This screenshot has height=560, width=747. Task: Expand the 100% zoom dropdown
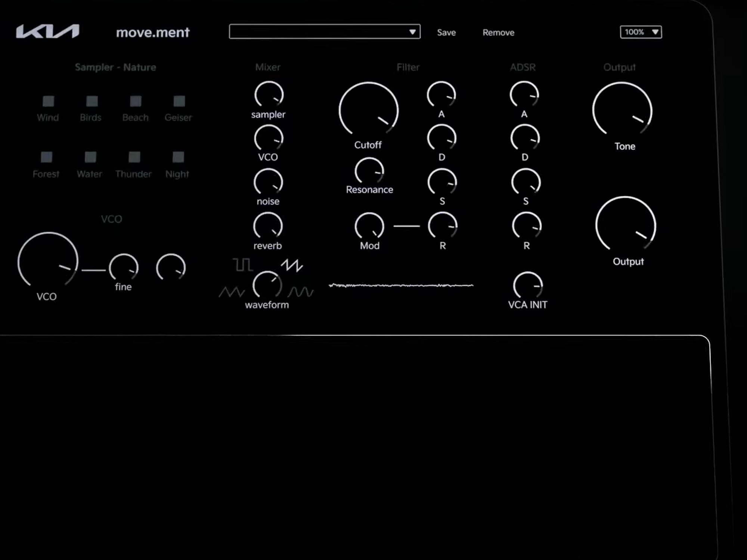[655, 32]
